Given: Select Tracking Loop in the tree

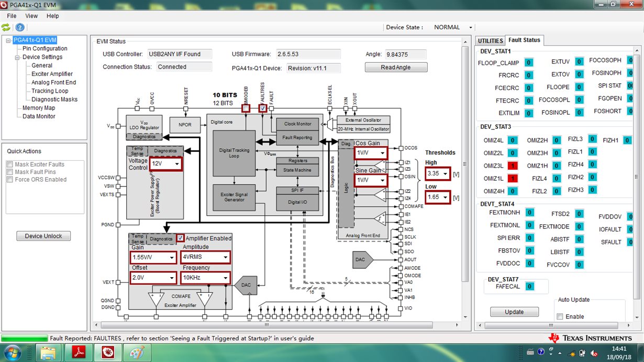Looking at the screenshot, I should point(50,91).
